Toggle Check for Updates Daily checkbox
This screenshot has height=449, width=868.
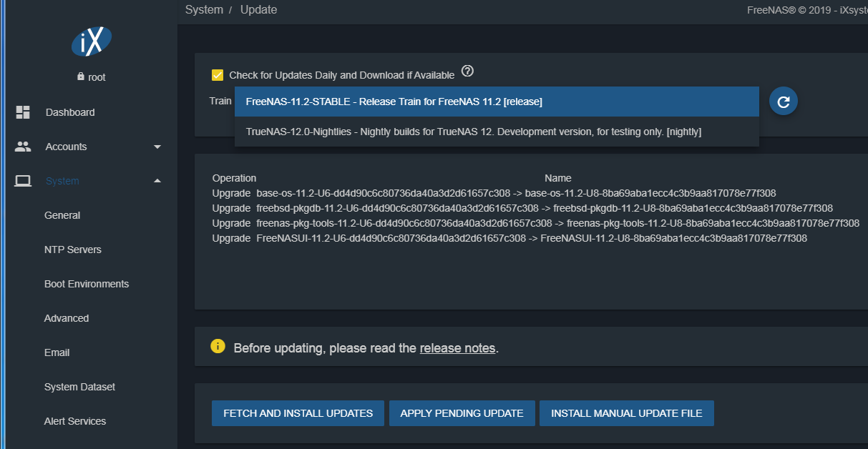coord(218,74)
